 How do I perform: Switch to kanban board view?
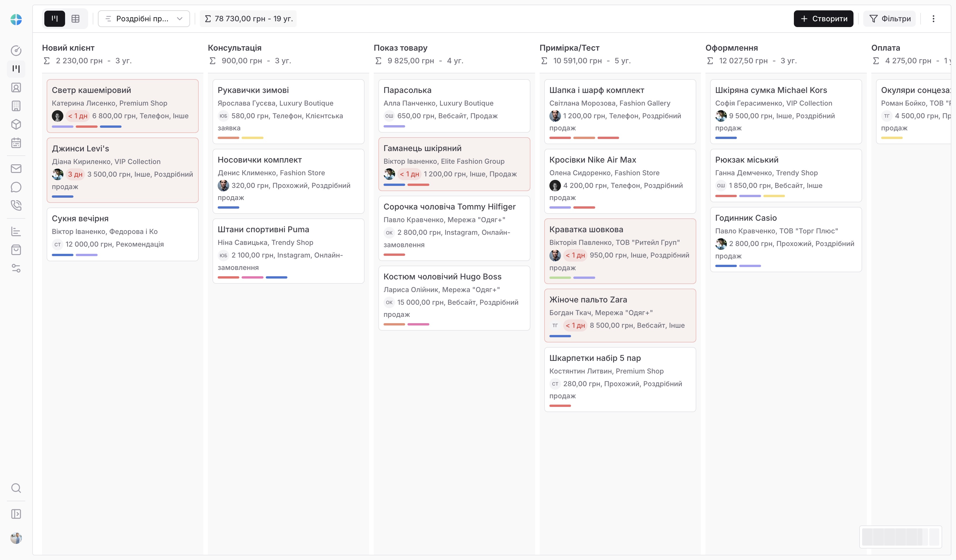55,19
